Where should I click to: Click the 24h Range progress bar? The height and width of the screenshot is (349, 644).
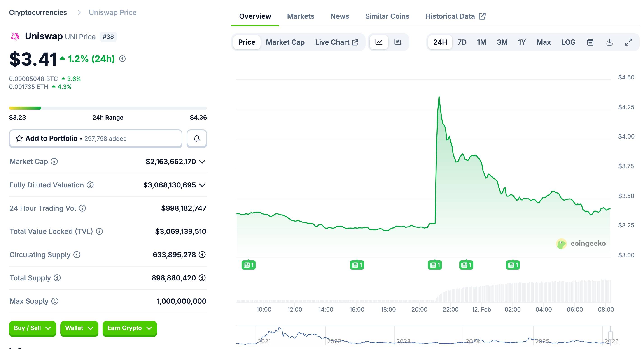108,108
